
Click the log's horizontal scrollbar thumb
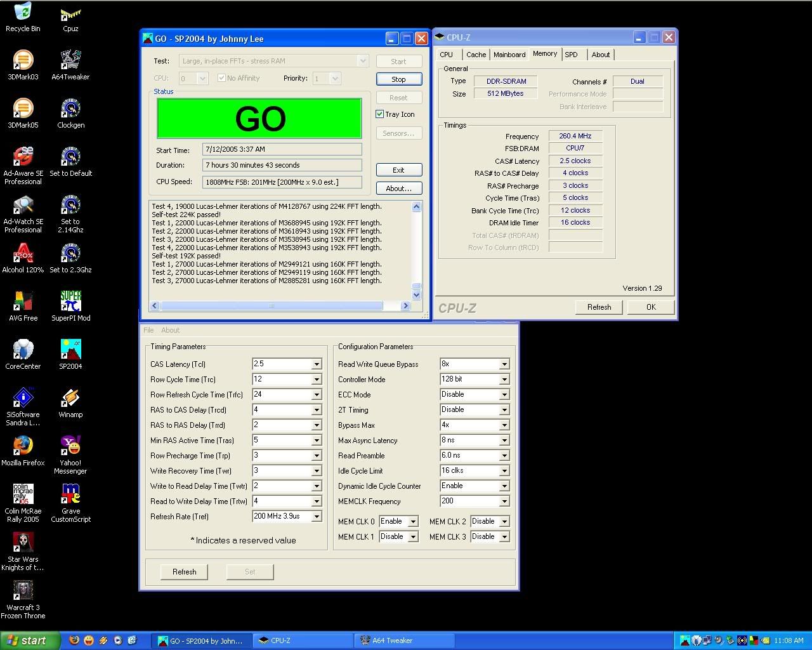tap(272, 306)
